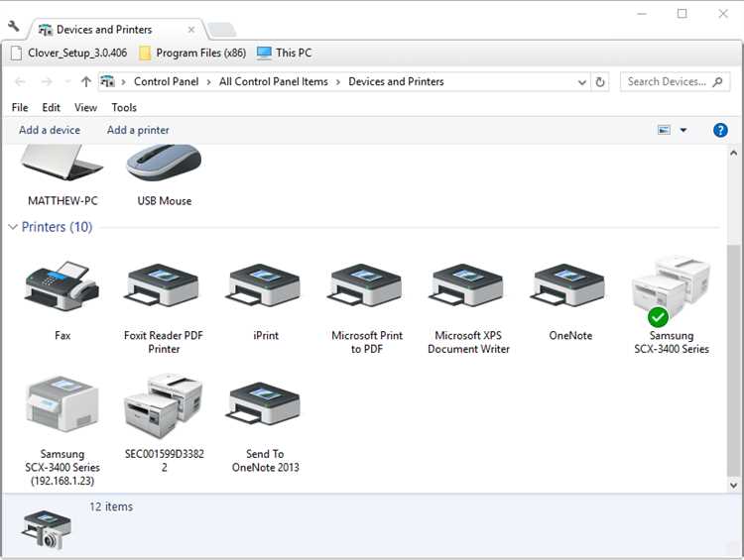Screen dimensions: 744x560
Task: Close the Devices and Printers tab
Action: pos(191,30)
